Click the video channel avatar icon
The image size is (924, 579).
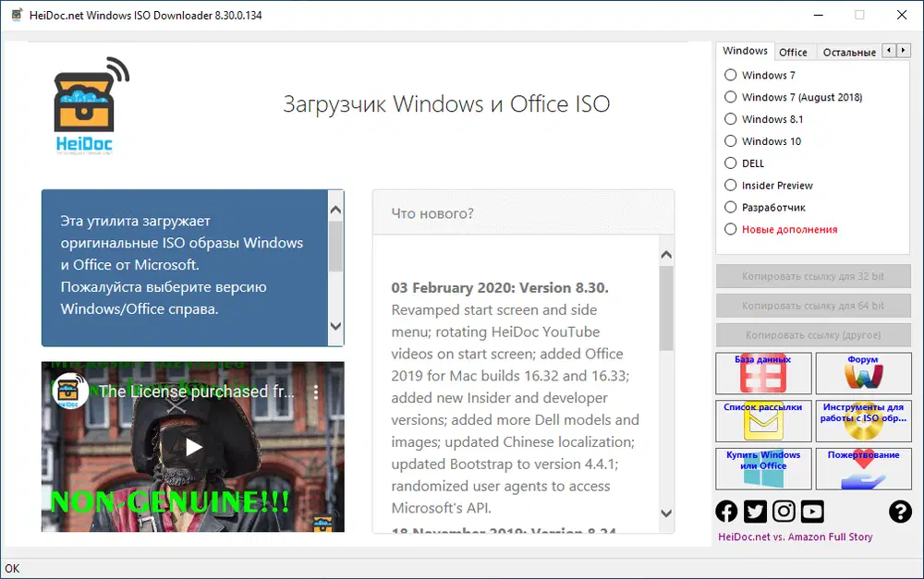[x=69, y=392]
